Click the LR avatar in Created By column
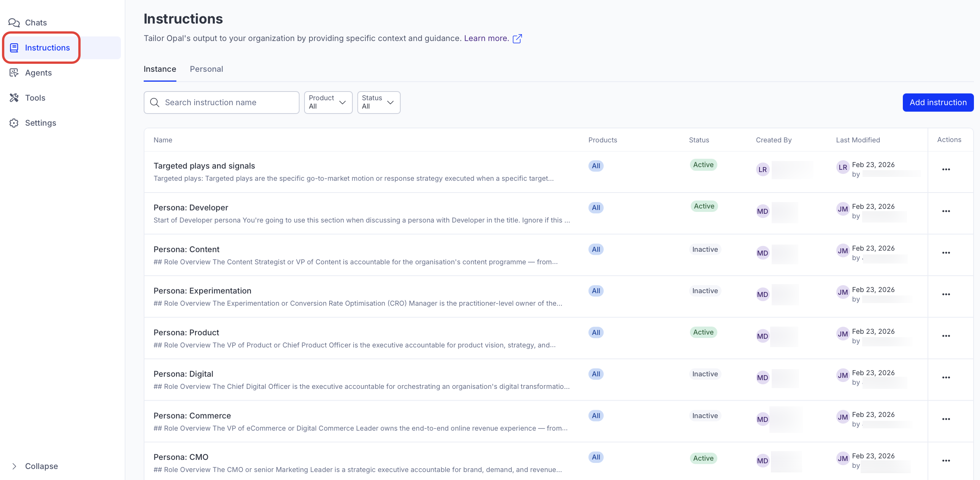 pyautogui.click(x=763, y=169)
